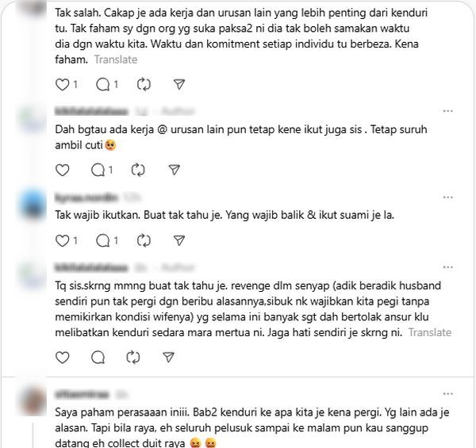The height and width of the screenshot is (448, 476).
Task: Like the 'Tak wajib ikutkan' comment
Action: click(62, 241)
